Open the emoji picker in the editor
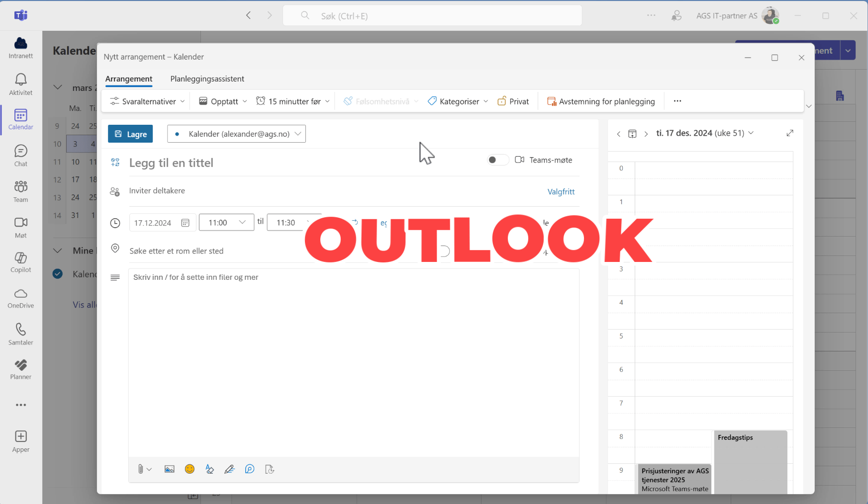Screen dimensions: 868x504 (x=190, y=469)
